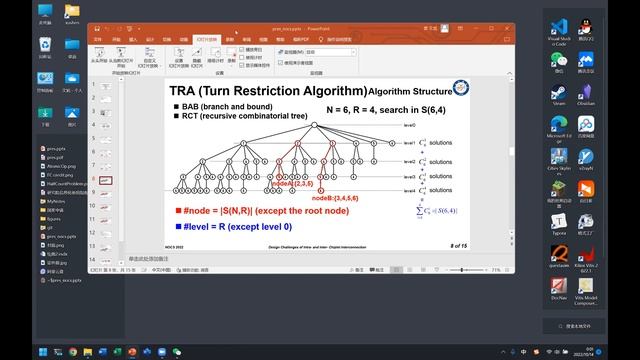This screenshot has height=360, width=640.
Task: Open the PowerPoint taskbar icon
Action: [x=132, y=352]
